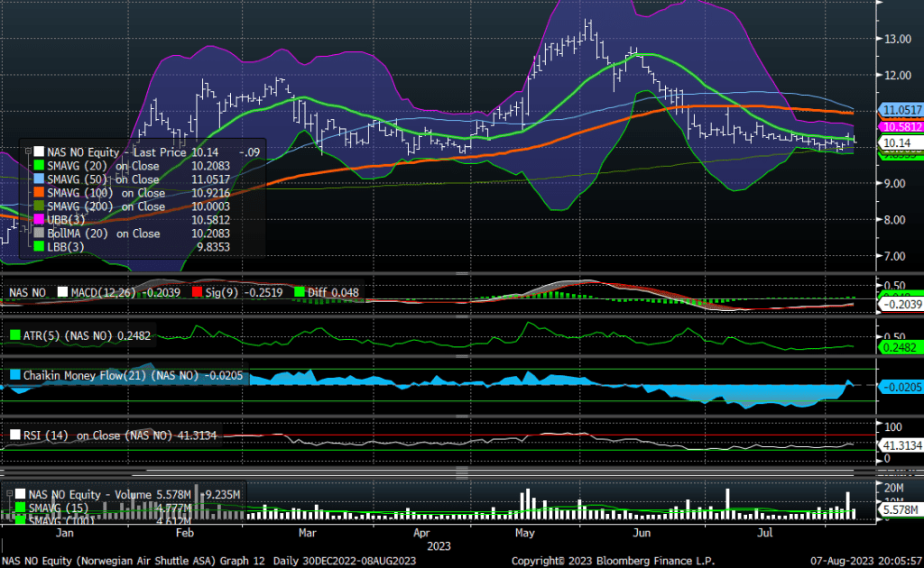Click the olive swatch for SMAVG (200)
924x568 pixels.
[x=39, y=206]
